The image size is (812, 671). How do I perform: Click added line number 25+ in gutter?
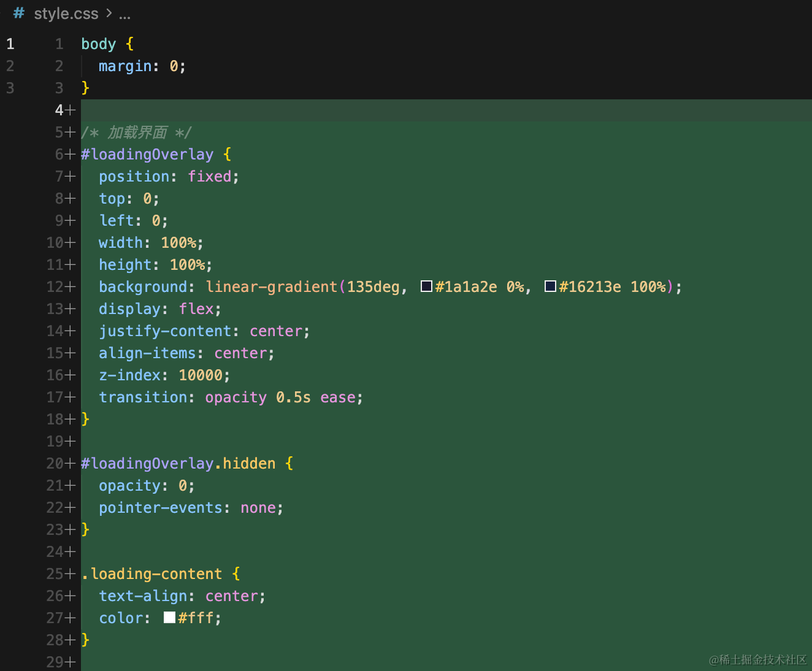[61, 574]
